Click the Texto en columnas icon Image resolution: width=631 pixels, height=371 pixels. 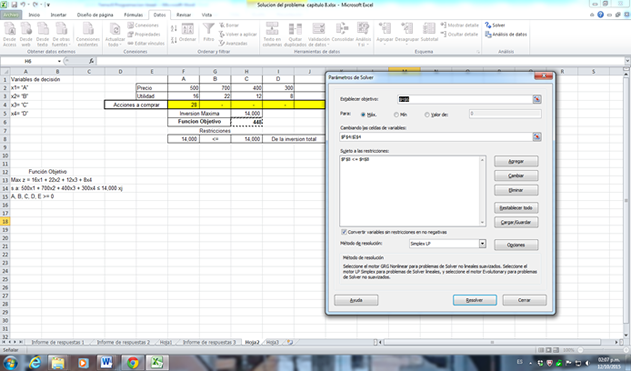(x=272, y=29)
